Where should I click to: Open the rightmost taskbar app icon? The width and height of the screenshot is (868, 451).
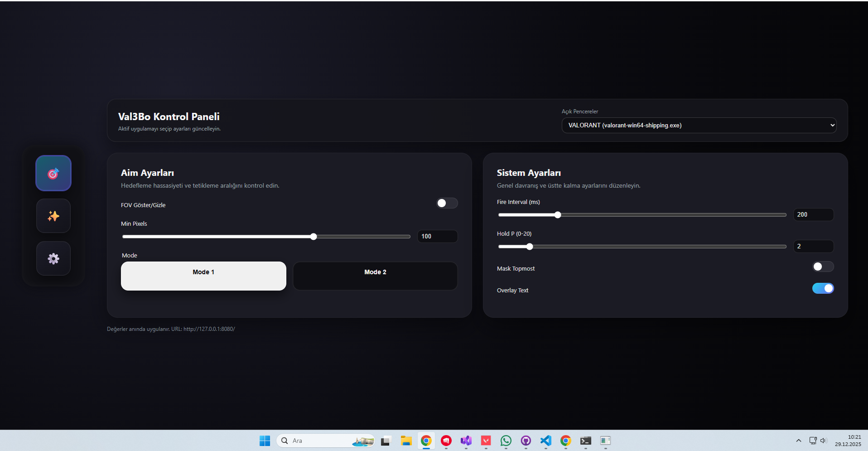(x=606, y=441)
